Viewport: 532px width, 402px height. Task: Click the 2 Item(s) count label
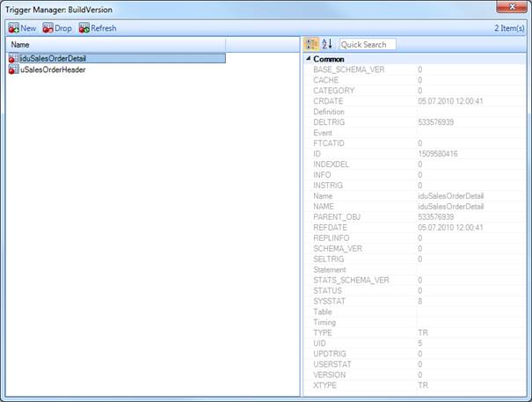(509, 28)
